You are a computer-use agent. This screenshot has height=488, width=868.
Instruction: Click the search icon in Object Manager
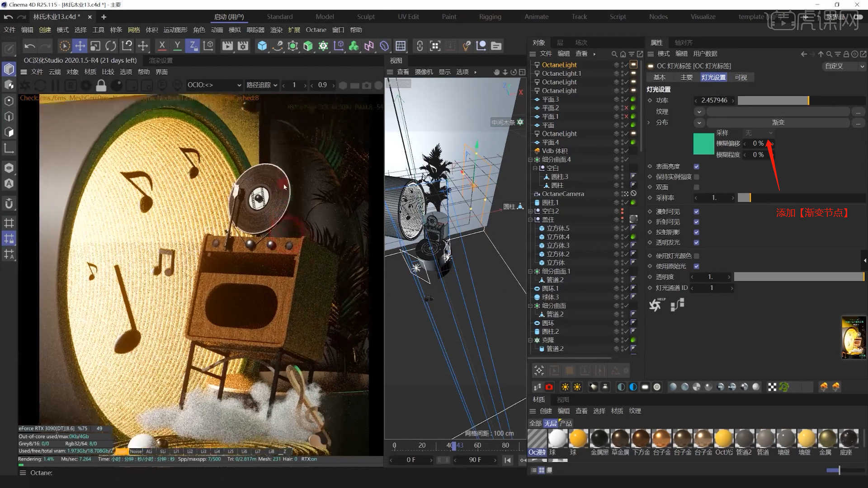pos(614,54)
